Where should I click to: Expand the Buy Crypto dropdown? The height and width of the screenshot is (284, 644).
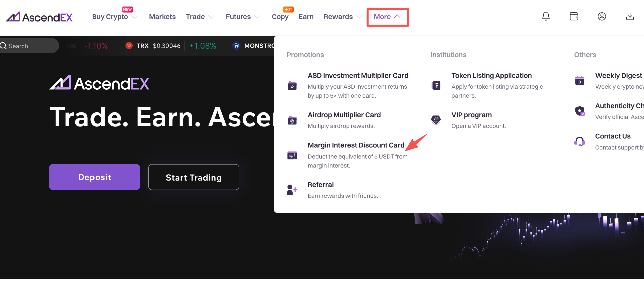point(115,17)
